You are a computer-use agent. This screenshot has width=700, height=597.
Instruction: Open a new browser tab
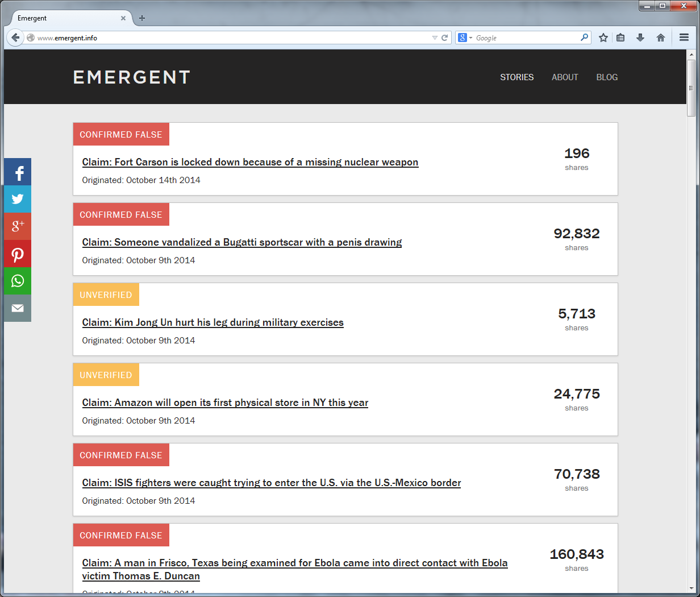click(142, 18)
